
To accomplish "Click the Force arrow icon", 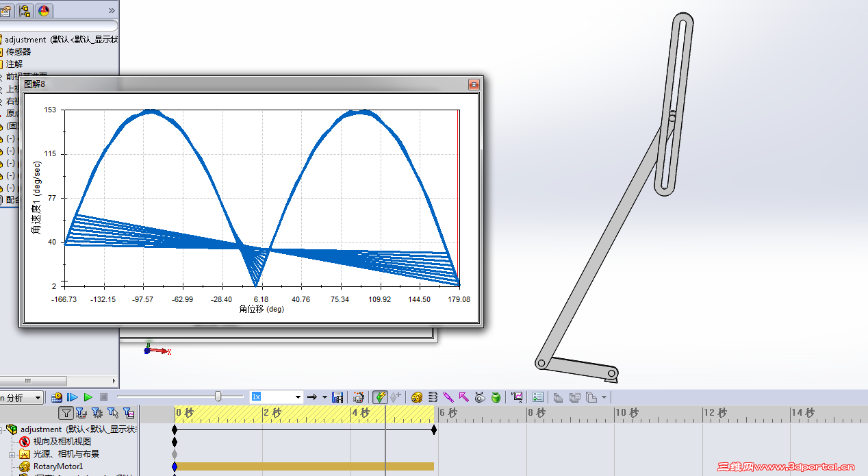I will pyautogui.click(x=464, y=397).
